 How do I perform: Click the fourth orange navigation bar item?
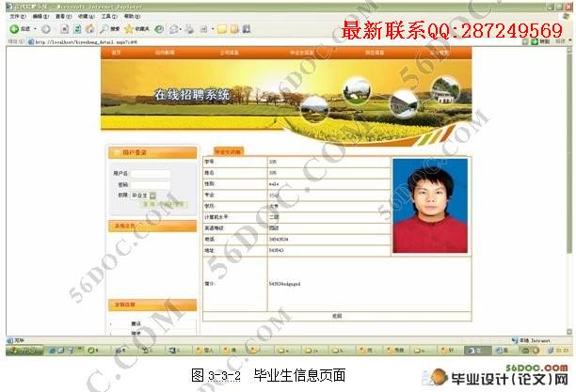pos(301,53)
